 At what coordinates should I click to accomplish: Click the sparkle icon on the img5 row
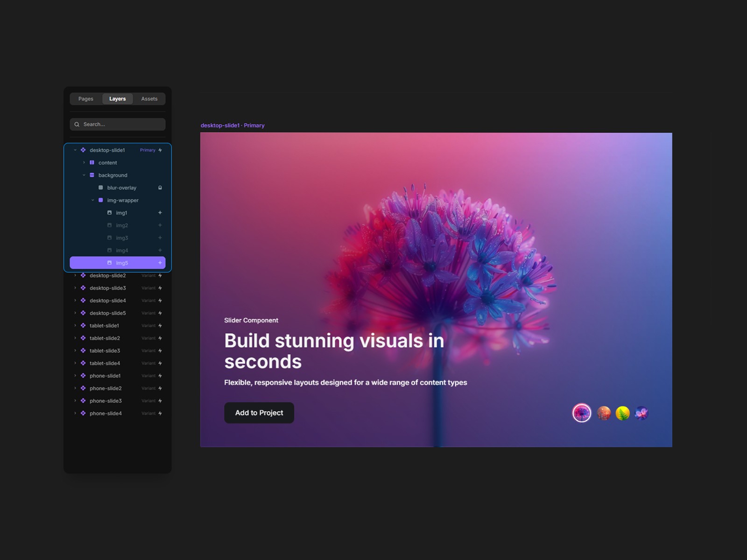tap(160, 263)
